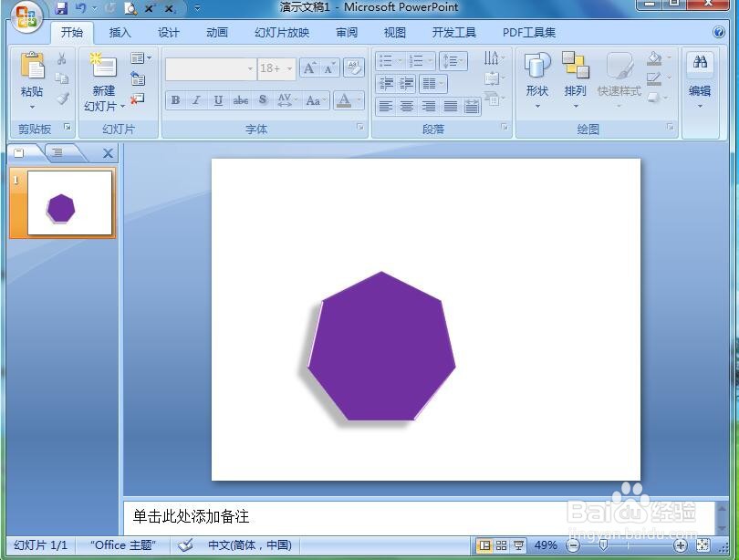Click the Convert to SmartArt icon
Screen dimensions: 739x560
pyautogui.click(x=493, y=99)
